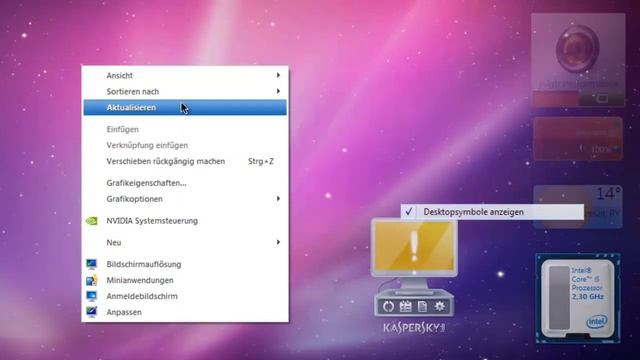The image size is (640, 360).
Task: Click the KASPERSKY logo text
Action: pos(414,328)
